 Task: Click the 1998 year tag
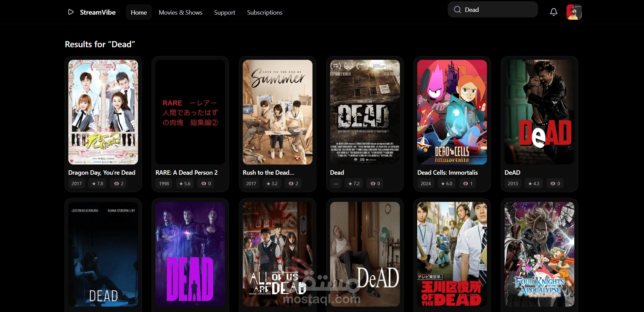pos(164,184)
